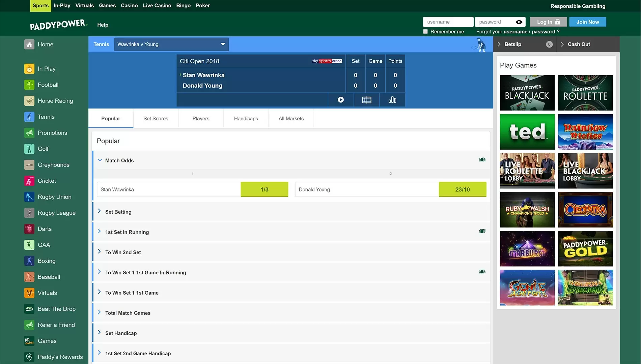Expand the Total Match Games market
Viewport: 641px width, 364px height.
point(99,312)
